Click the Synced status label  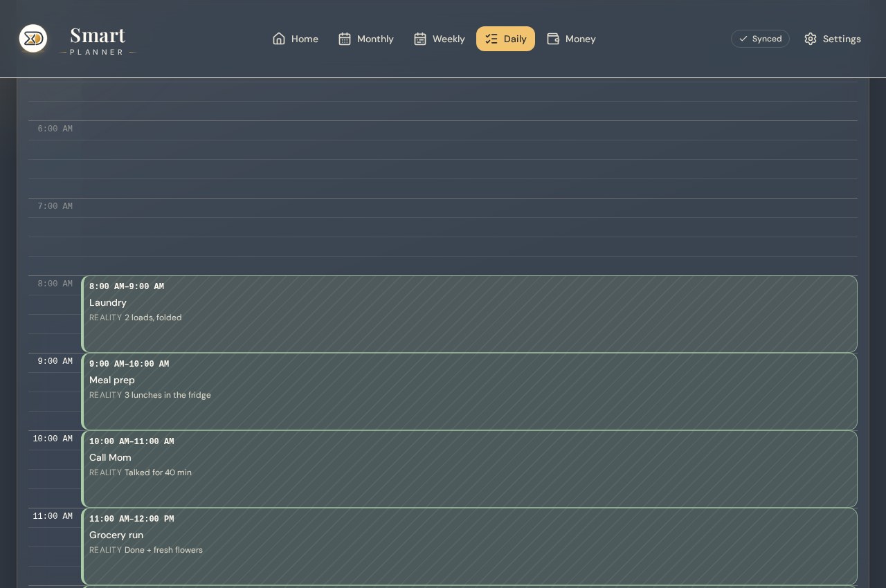pyautogui.click(x=767, y=39)
